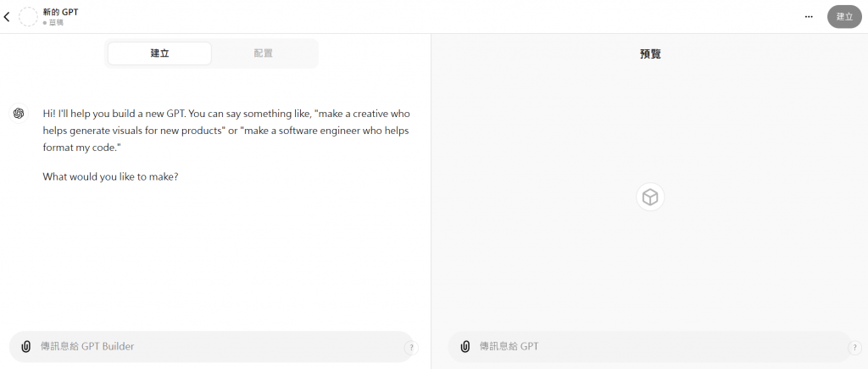Switch to the 配置 tab
The image size is (868, 369).
pos(264,53)
